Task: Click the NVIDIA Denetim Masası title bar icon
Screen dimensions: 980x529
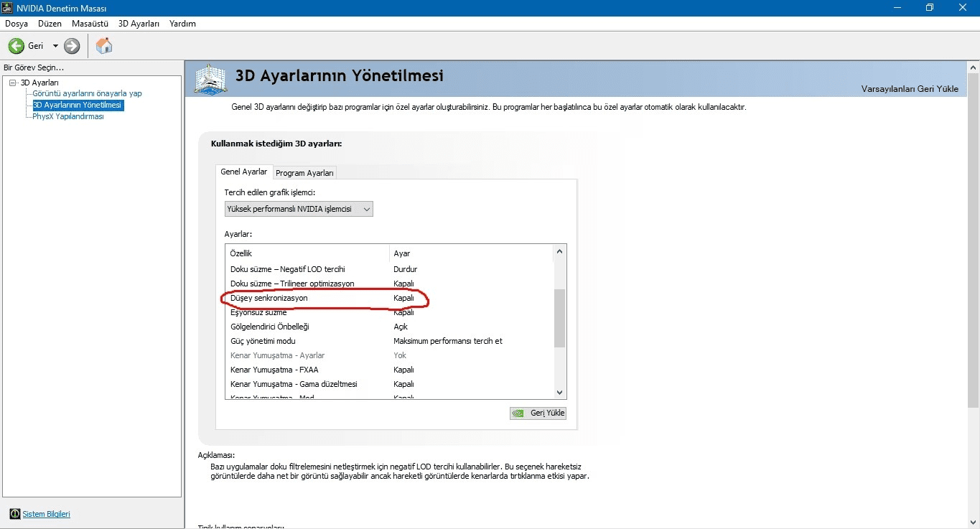Action: point(7,8)
